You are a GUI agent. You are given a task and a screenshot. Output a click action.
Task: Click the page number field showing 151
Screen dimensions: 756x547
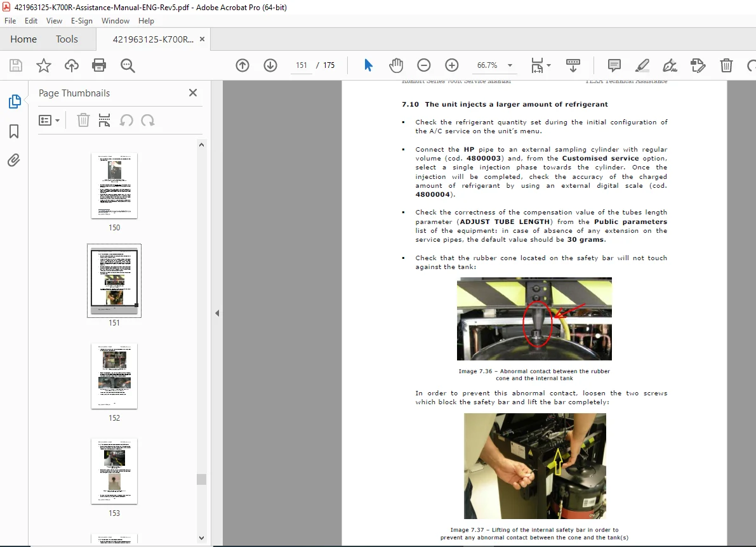[x=302, y=65]
